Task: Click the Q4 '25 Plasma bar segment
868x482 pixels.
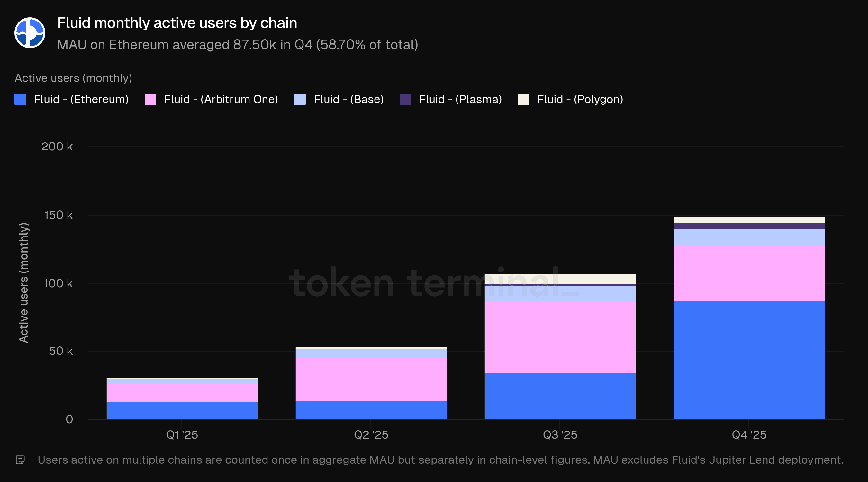Action: coord(749,226)
